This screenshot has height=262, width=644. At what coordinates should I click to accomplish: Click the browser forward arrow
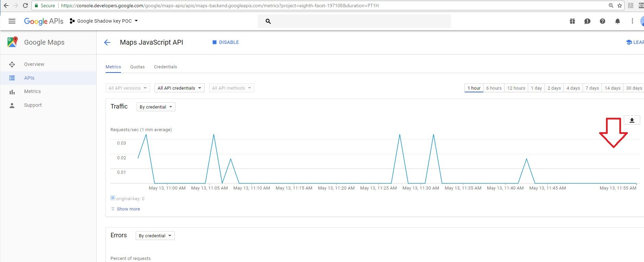pyautogui.click(x=15, y=5)
